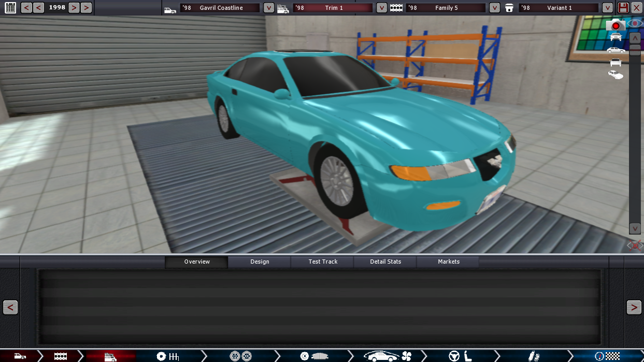This screenshot has width=644, height=362.
Task: Expand the Variant 1 dropdown
Action: pos(607,8)
